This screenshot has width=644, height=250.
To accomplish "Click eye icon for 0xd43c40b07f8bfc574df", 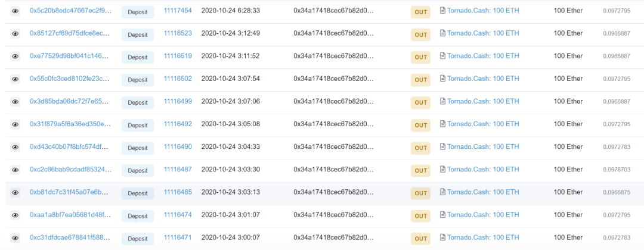I will [15, 147].
